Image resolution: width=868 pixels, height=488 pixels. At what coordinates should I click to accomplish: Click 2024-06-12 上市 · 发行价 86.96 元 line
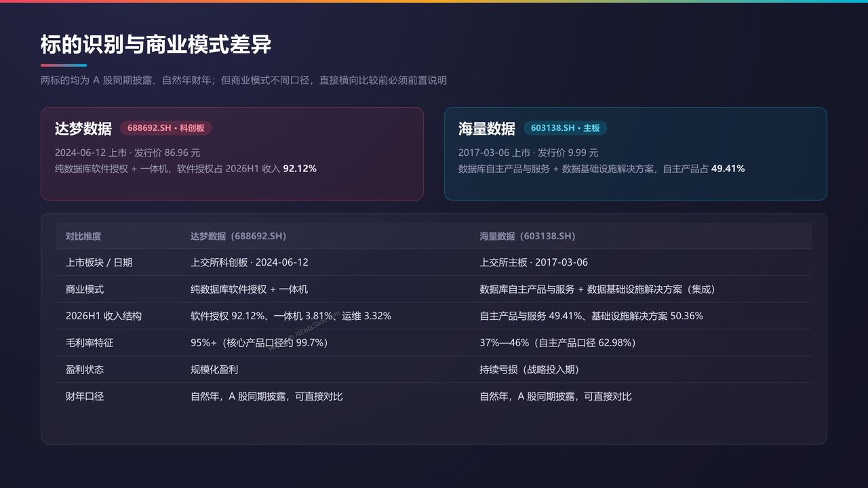click(x=127, y=152)
